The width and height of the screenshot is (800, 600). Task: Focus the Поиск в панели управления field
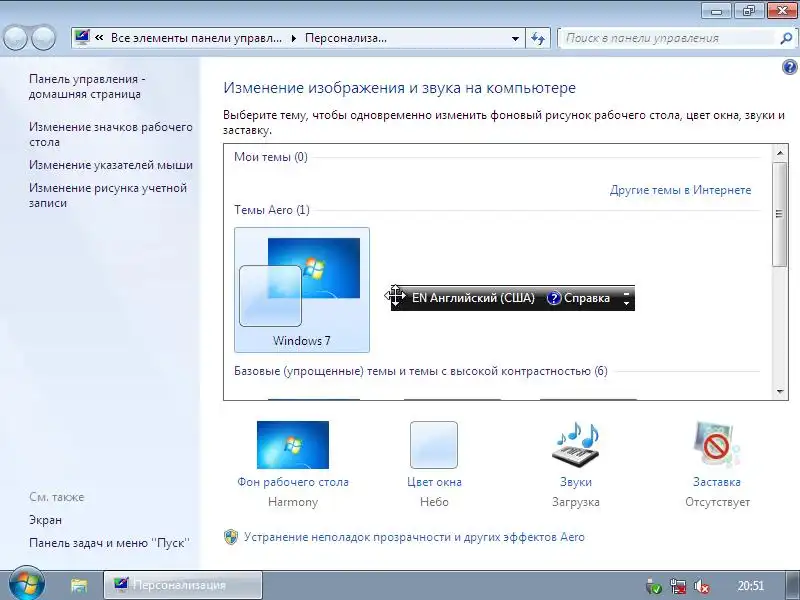click(668, 38)
